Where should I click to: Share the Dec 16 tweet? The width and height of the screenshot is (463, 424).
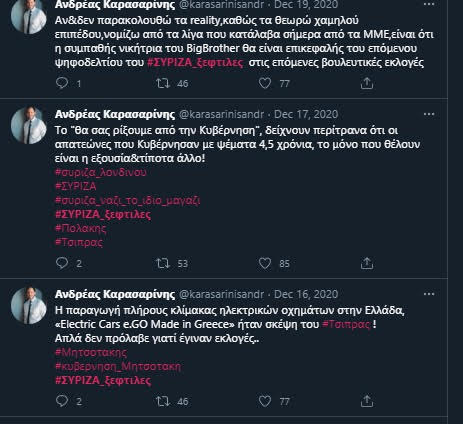(367, 401)
